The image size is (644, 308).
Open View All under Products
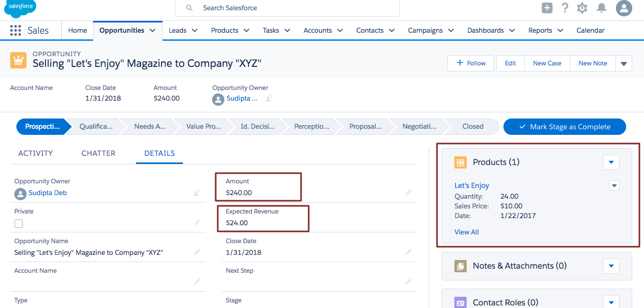pyautogui.click(x=466, y=231)
